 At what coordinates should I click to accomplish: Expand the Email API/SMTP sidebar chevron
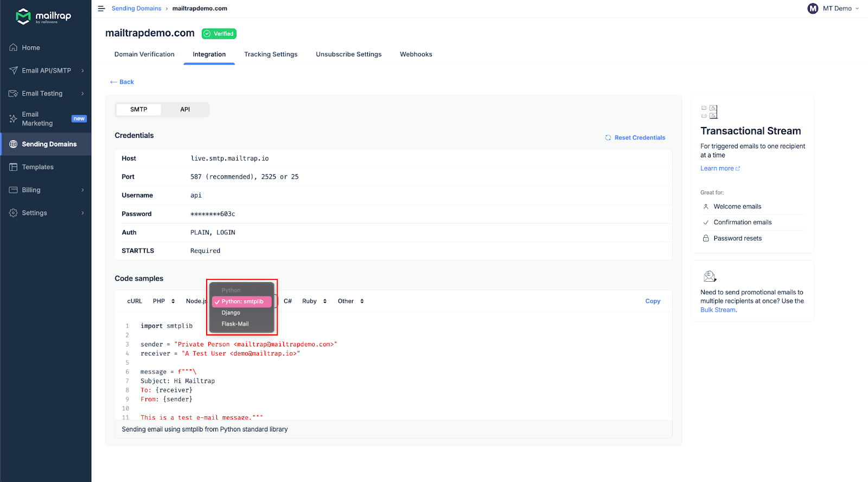82,71
